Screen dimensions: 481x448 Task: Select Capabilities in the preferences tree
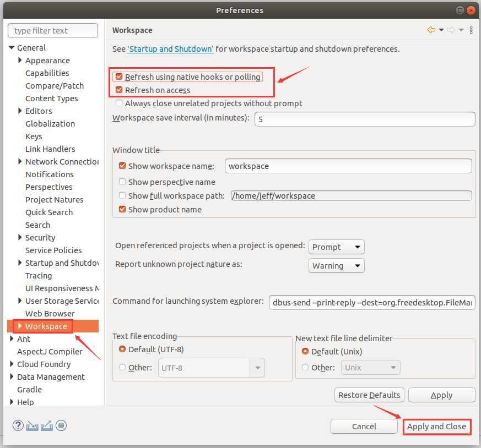coord(47,73)
